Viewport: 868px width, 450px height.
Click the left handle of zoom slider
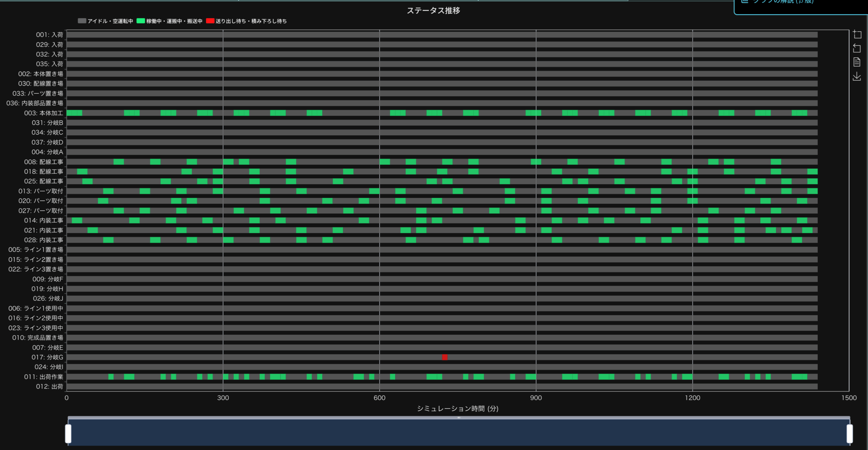click(x=68, y=433)
